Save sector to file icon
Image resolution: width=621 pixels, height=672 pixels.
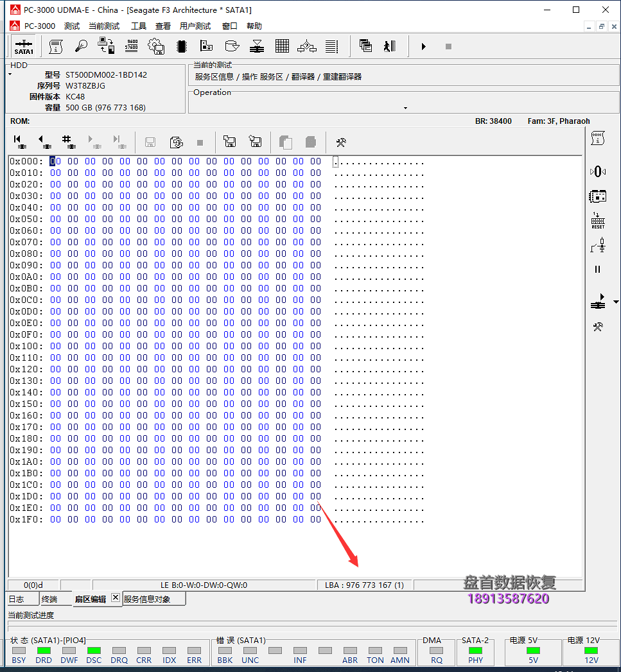point(230,141)
